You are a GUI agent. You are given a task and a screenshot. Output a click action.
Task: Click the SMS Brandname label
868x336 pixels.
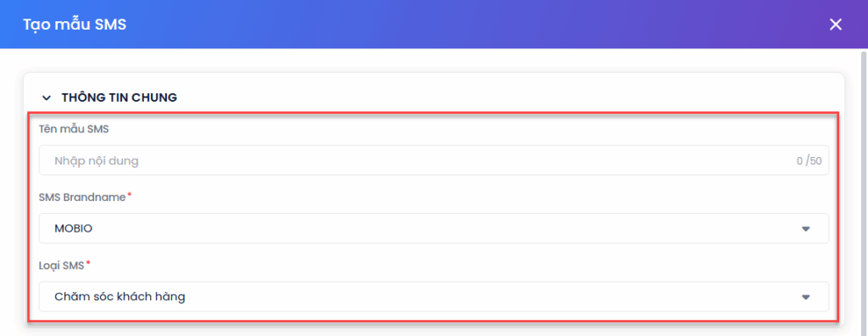[x=82, y=198]
